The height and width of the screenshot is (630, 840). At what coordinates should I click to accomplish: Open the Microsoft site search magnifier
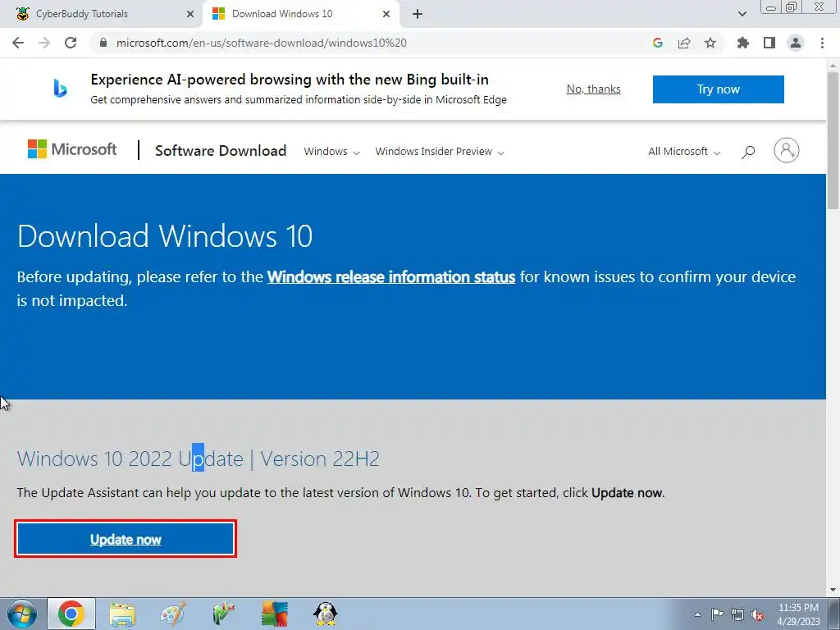748,152
